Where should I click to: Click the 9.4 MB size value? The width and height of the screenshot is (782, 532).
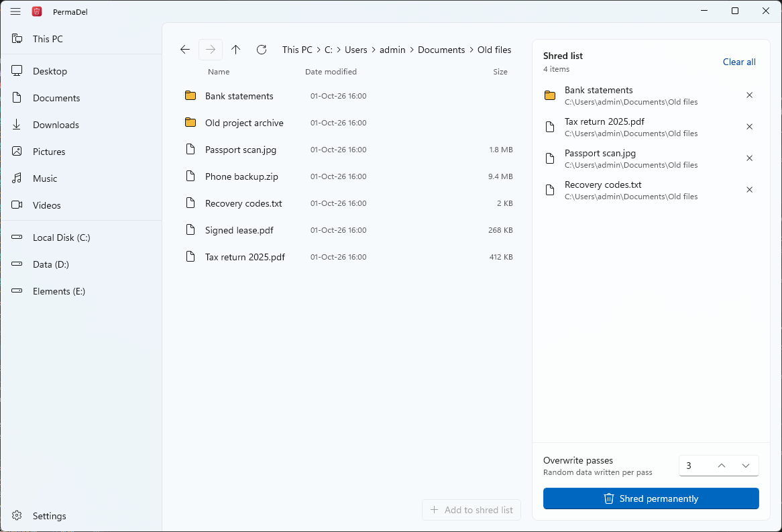(x=500, y=176)
